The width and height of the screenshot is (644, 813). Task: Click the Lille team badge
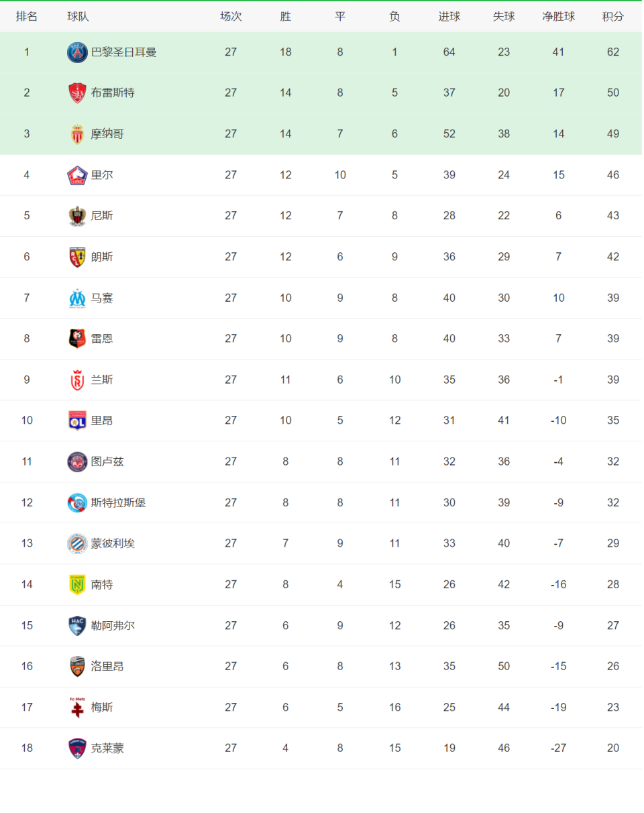click(77, 175)
